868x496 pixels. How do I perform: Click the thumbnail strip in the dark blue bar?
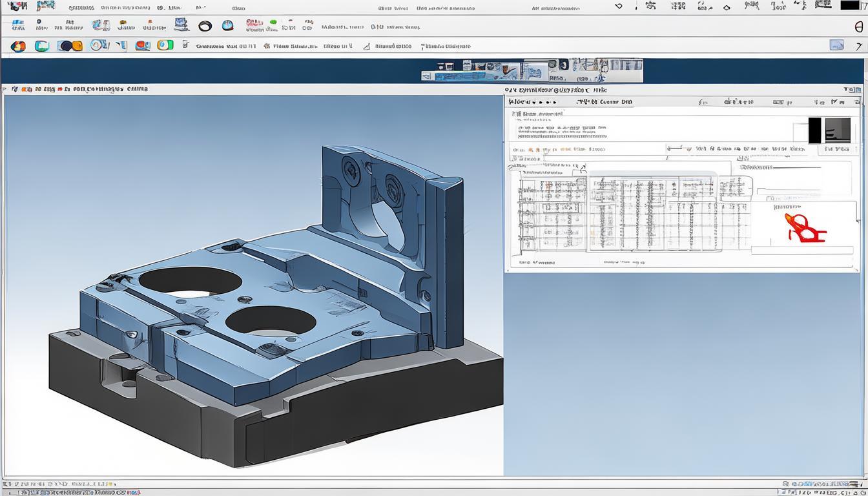click(x=532, y=70)
